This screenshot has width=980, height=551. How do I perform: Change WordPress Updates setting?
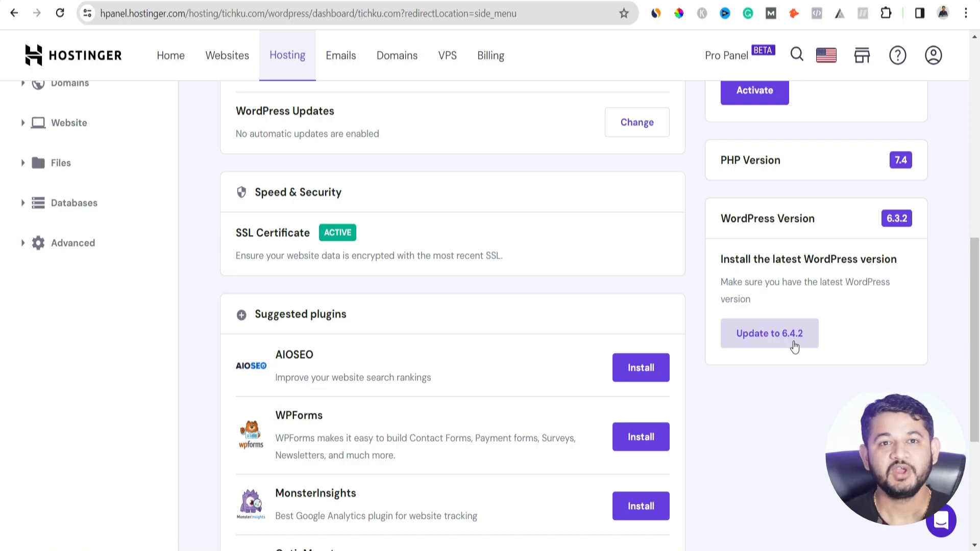(637, 122)
